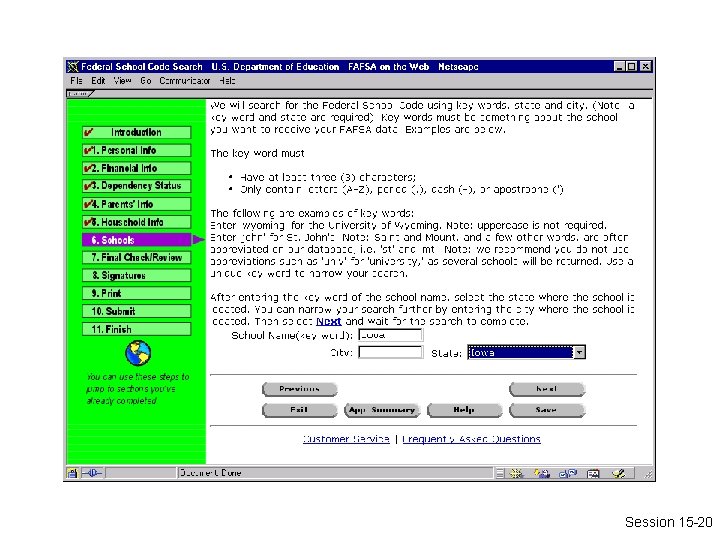
Task: Open the App. Summary button
Action: 382,410
